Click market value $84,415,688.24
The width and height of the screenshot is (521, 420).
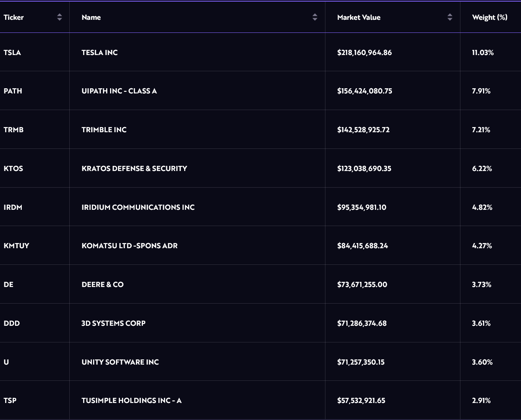[363, 246]
